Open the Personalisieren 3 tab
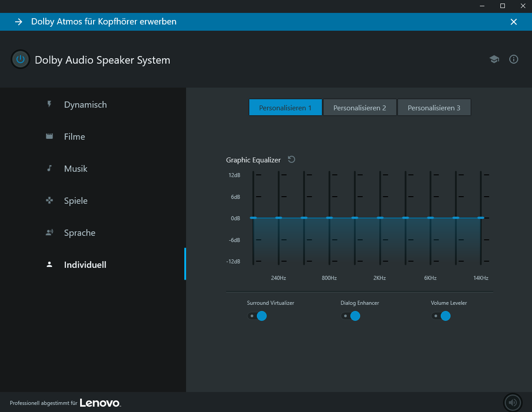This screenshot has height=412, width=532. click(434, 108)
